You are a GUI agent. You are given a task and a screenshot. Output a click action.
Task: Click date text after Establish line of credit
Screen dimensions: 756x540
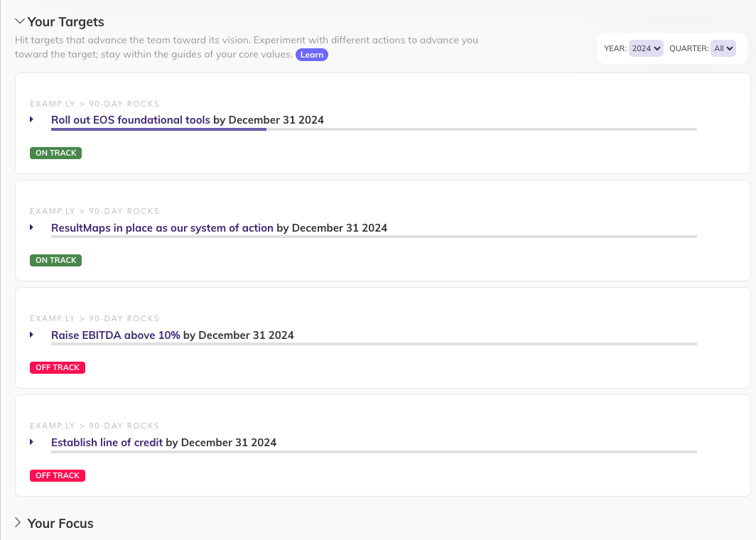tap(221, 442)
